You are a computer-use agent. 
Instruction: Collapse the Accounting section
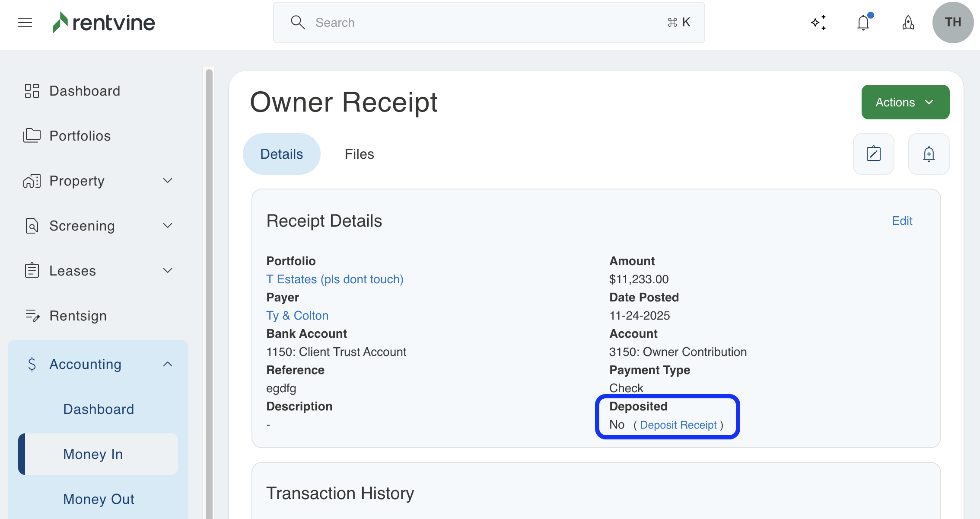click(168, 364)
